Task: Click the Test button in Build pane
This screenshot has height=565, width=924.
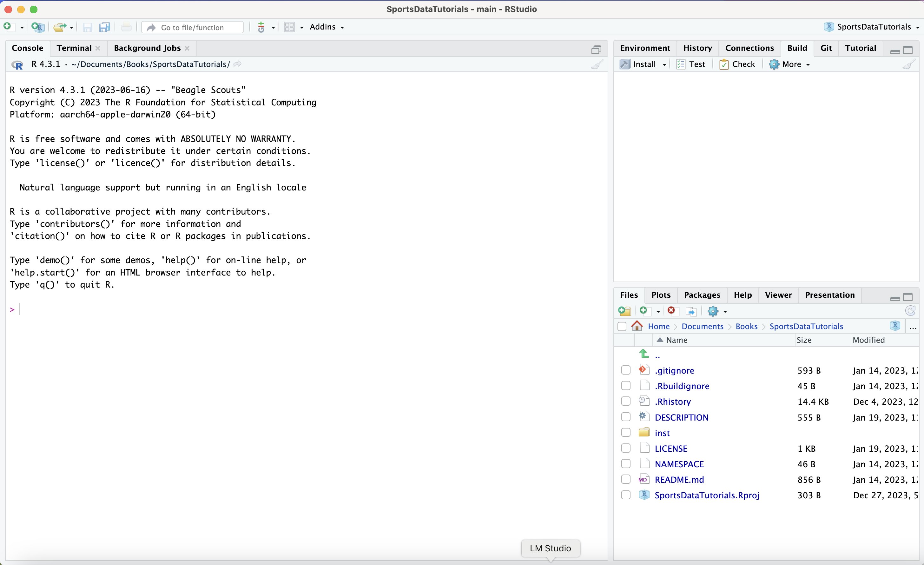Action: click(x=691, y=64)
